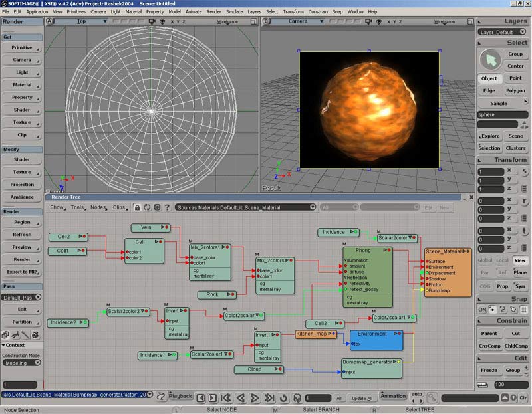Click the Freeze button in Edit panel
Screen dimensions: 532x414
point(489,370)
